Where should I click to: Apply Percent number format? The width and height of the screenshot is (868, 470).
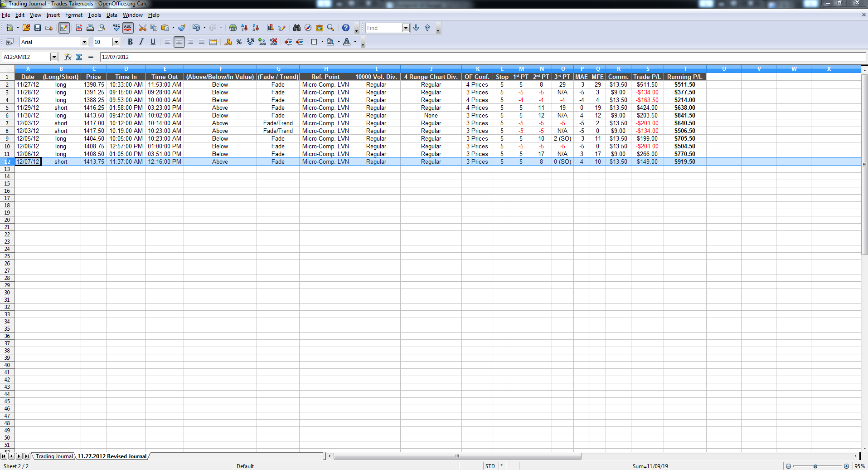239,42
